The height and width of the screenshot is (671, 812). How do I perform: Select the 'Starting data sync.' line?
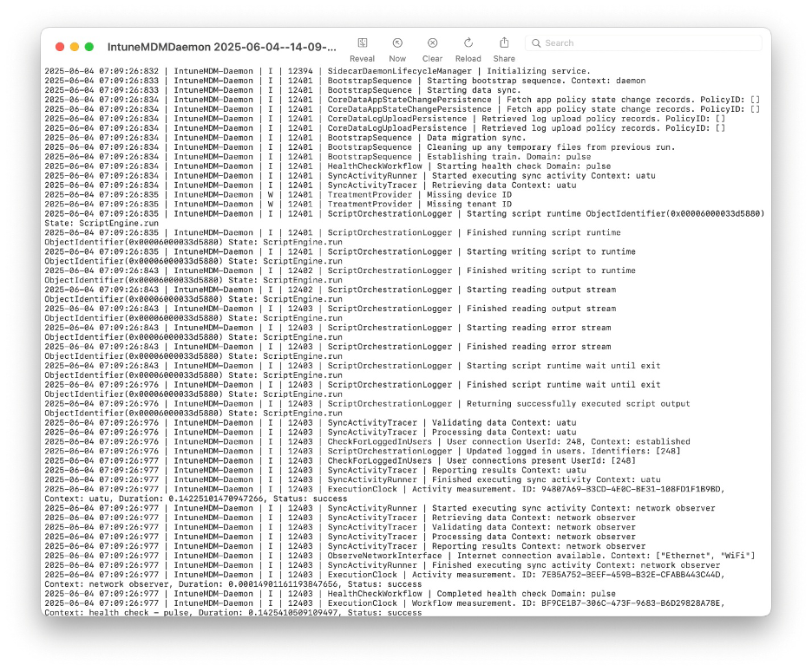[x=283, y=90]
